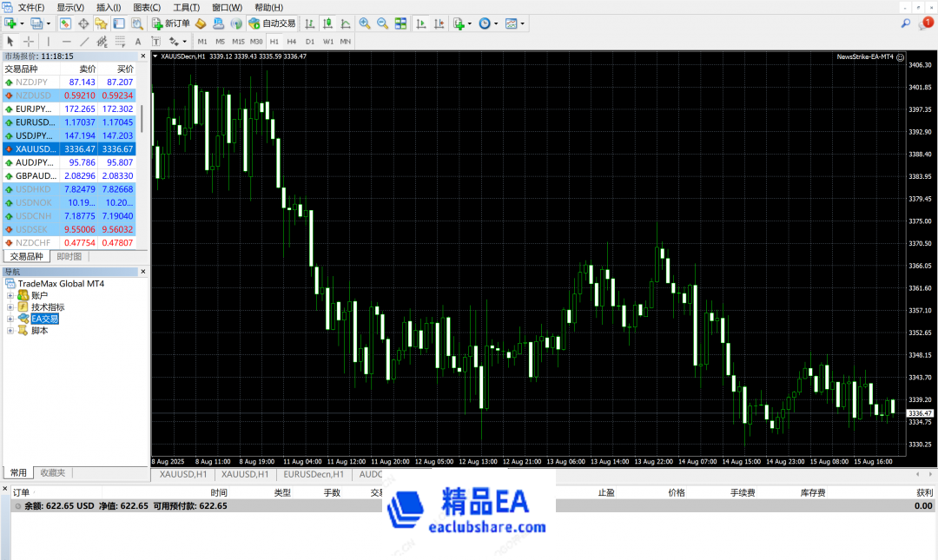Open the EURUSDecn,H1 chart tab
Viewport: 938px width, 560px height.
tap(314, 474)
